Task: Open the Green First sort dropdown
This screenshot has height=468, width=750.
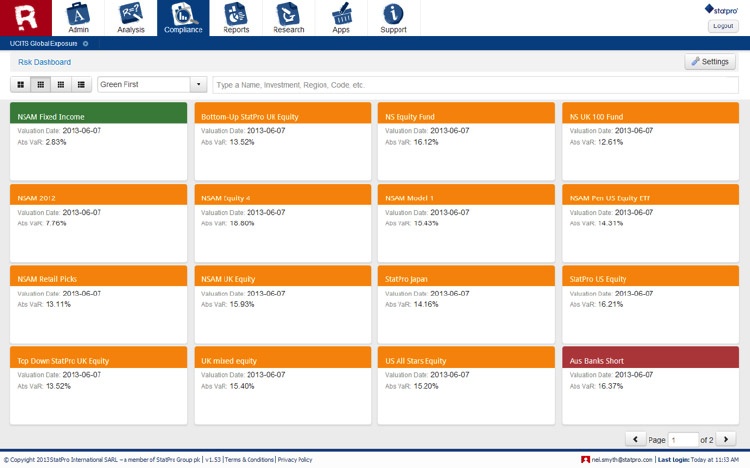Action: 199,85
